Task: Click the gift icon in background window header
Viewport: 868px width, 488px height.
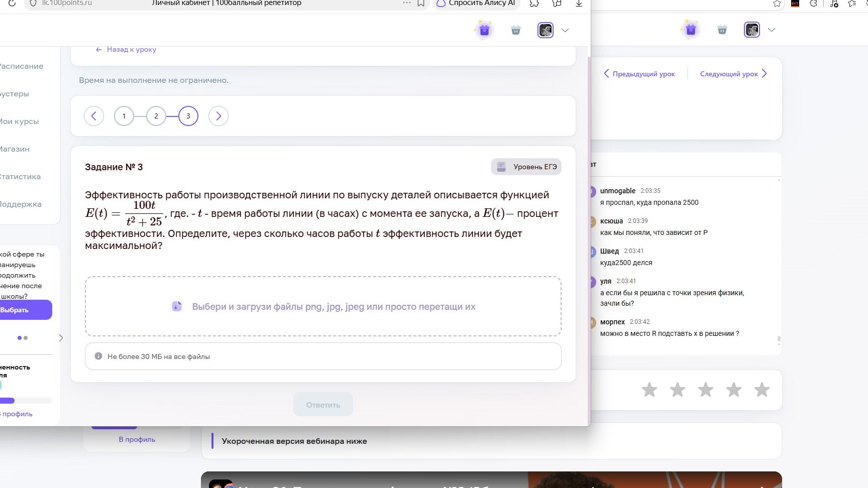Action: [x=691, y=30]
